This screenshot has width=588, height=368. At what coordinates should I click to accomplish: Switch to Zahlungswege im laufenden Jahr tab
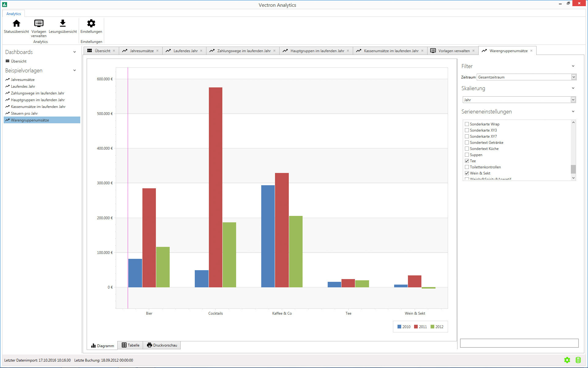pos(243,51)
